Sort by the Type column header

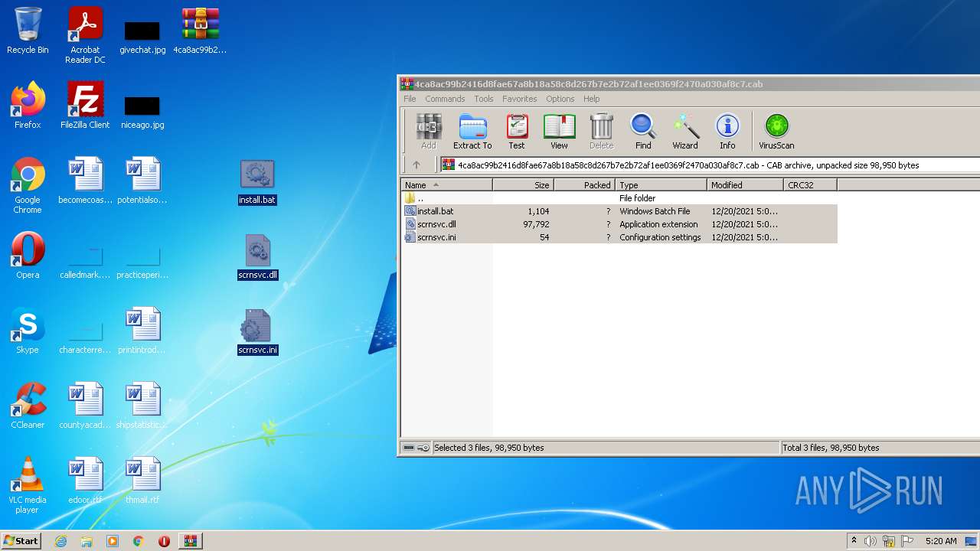661,185
